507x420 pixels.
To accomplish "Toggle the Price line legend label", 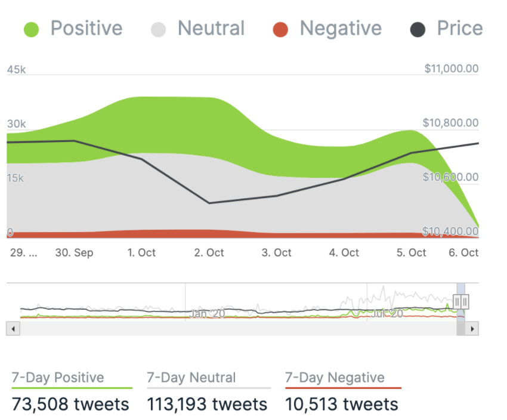I will (x=460, y=29).
